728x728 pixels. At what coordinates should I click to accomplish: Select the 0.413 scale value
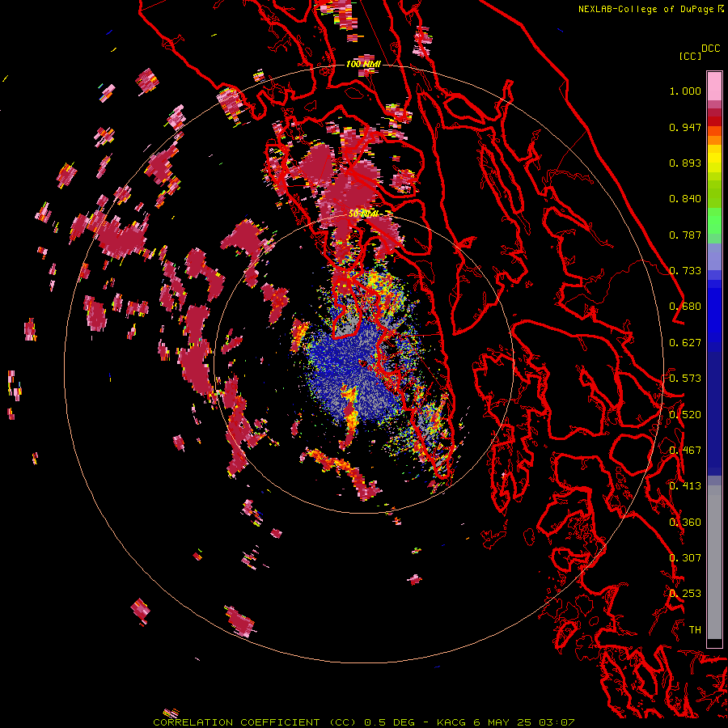[x=685, y=486]
